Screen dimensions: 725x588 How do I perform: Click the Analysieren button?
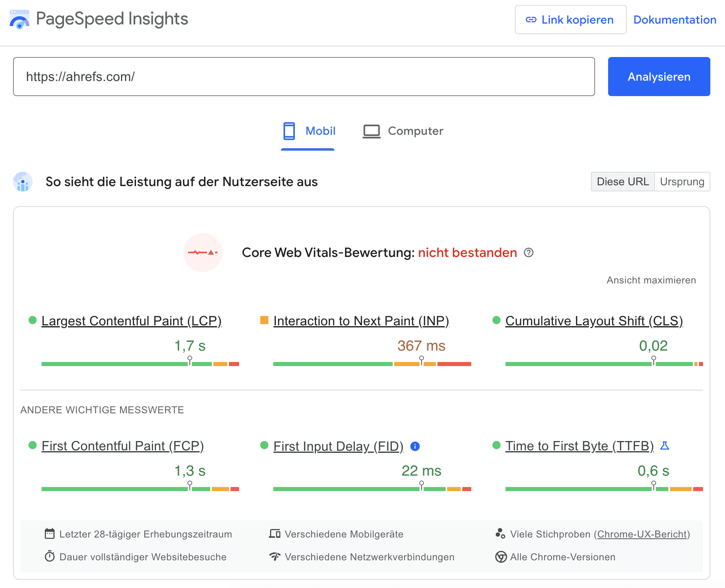(x=659, y=77)
